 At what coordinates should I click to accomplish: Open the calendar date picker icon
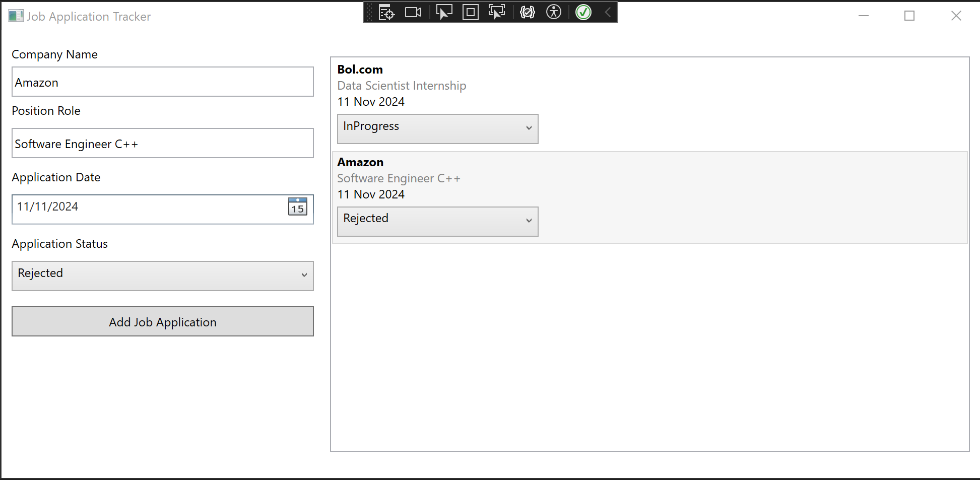point(297,207)
